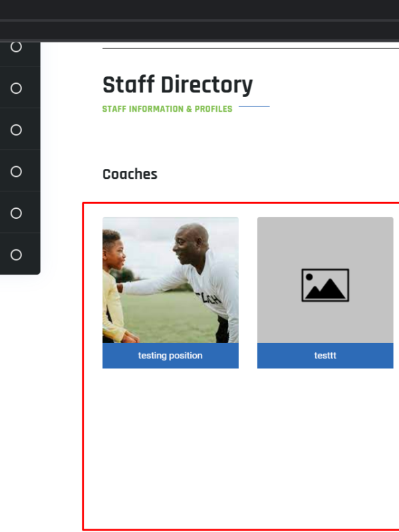
Task: Click the 'Coaches' section heading
Action: [x=130, y=174]
